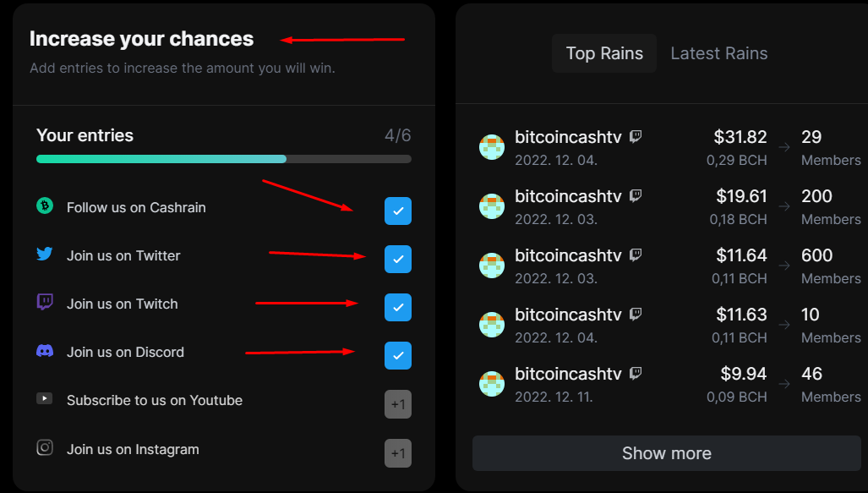Click the Twitter bird icon

(45, 254)
